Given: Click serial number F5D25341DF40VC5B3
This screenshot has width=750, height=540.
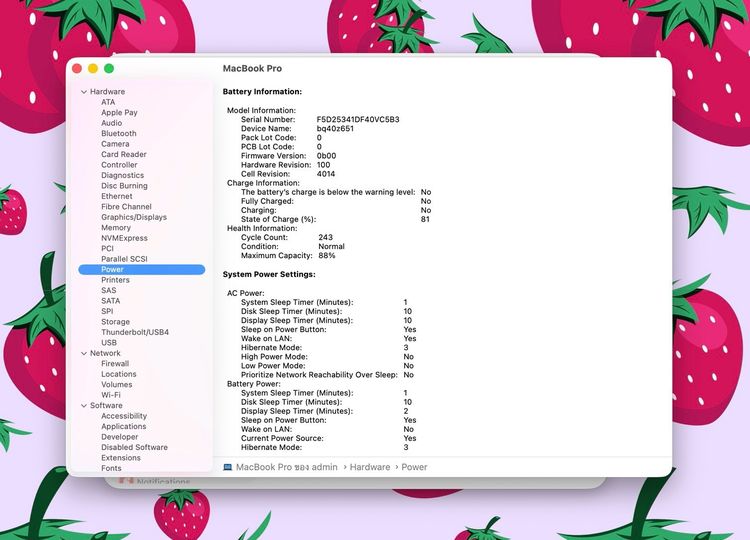Looking at the screenshot, I should 358,120.
